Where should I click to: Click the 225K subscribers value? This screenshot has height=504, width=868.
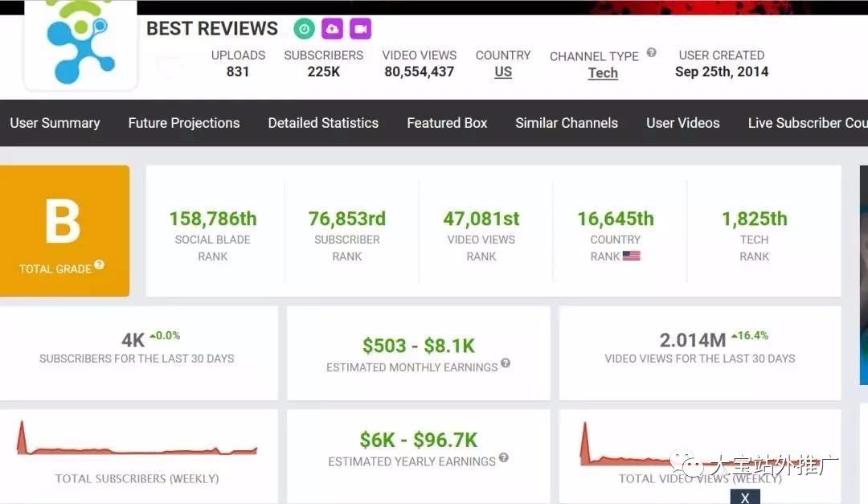[x=324, y=72]
